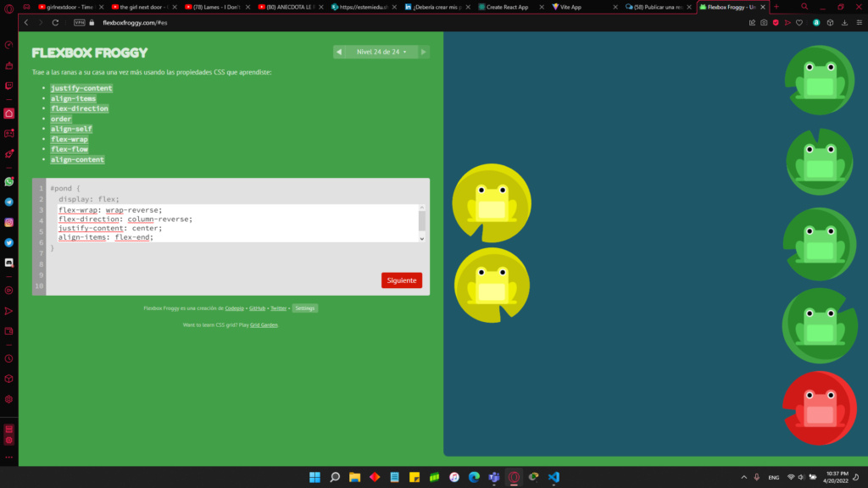868x488 pixels.
Task: Open the GitHub link
Action: coord(258,308)
